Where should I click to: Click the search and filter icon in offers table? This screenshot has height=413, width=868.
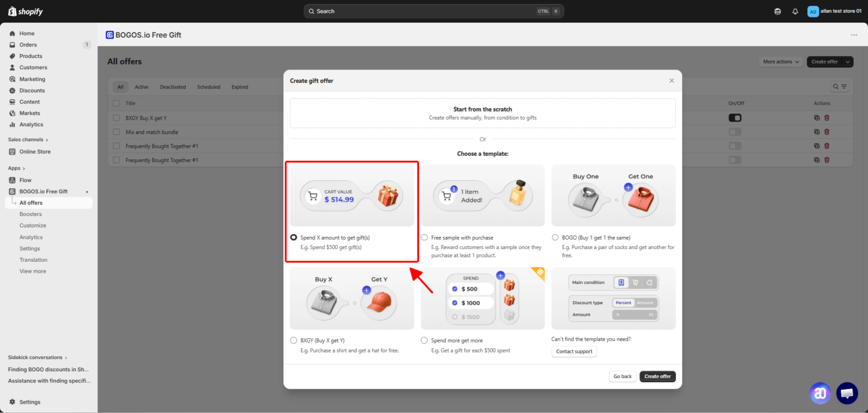(840, 87)
